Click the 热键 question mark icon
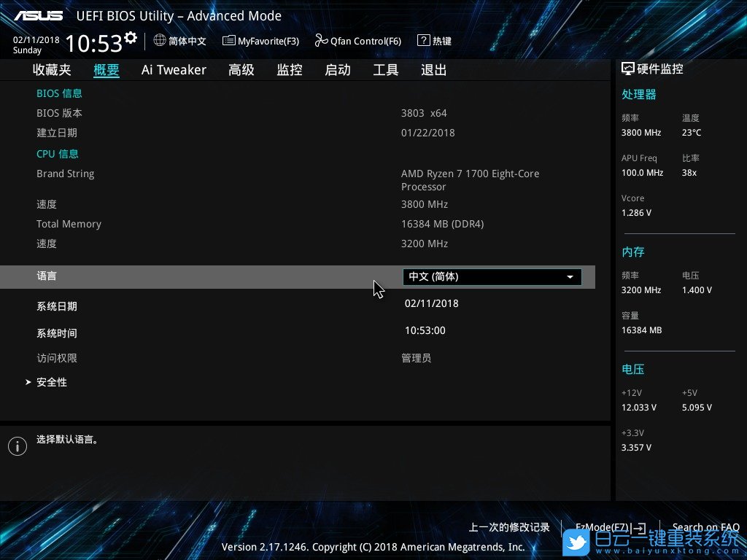The image size is (747, 560). point(423,41)
